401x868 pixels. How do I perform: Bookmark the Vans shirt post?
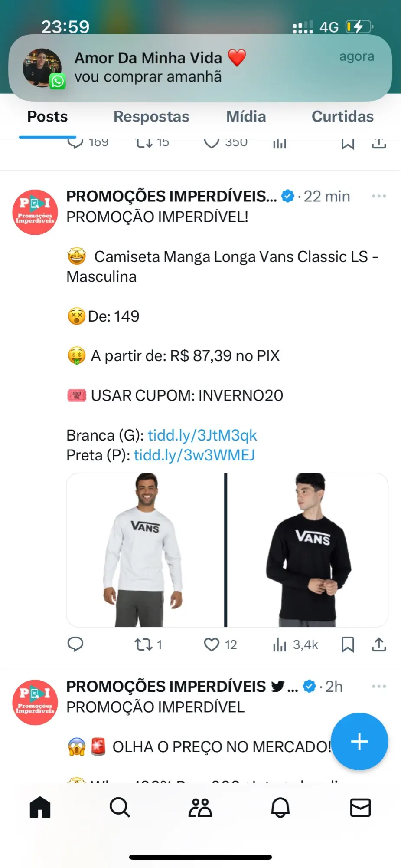[348, 644]
